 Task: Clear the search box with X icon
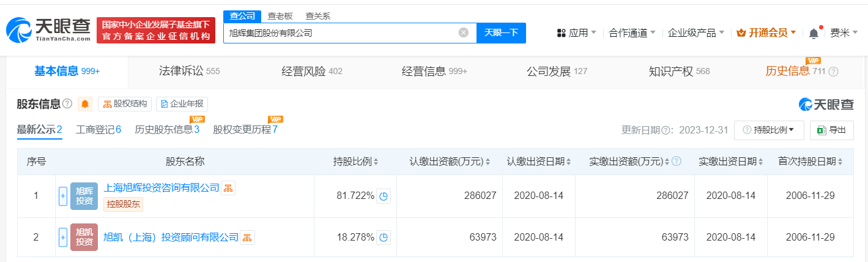tap(464, 32)
